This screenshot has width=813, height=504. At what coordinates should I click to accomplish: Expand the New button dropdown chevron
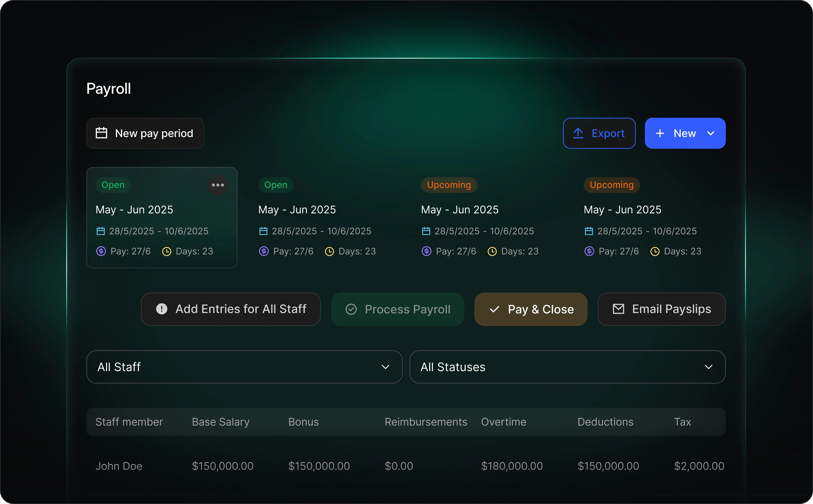coord(711,133)
